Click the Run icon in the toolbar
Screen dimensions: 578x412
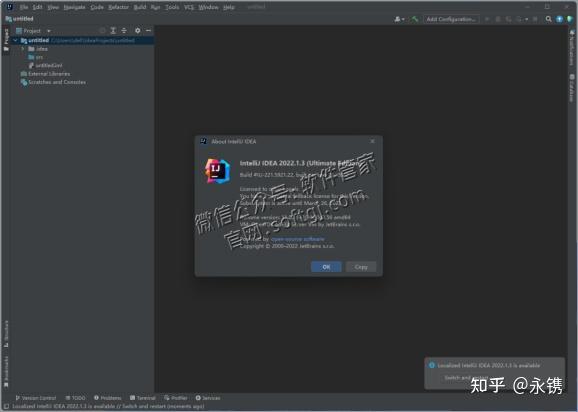tap(487, 19)
